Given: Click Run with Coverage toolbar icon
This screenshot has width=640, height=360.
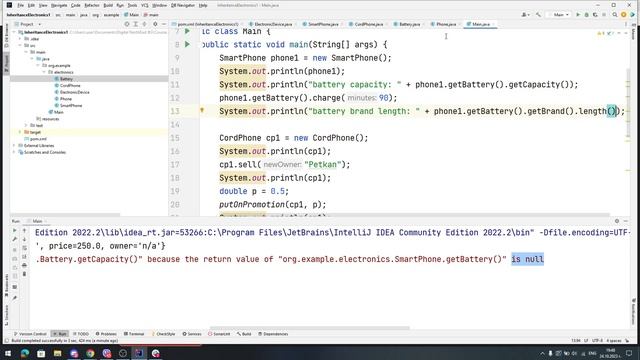Looking at the screenshot, I should (595, 15).
